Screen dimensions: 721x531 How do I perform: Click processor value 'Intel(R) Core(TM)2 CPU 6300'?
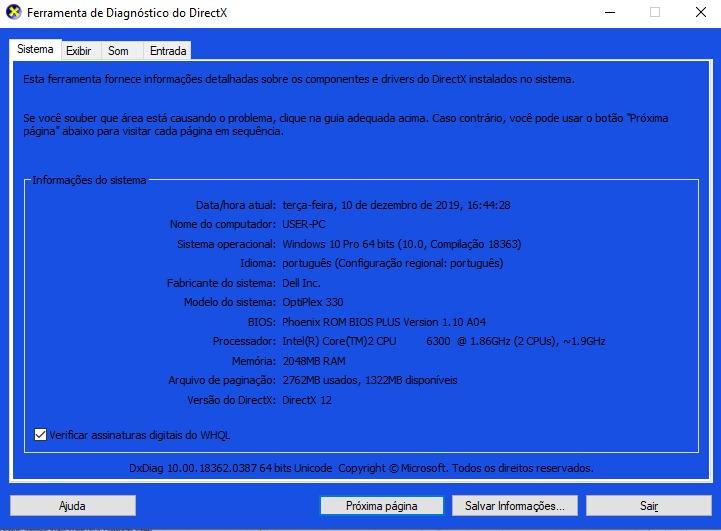[x=366, y=341]
